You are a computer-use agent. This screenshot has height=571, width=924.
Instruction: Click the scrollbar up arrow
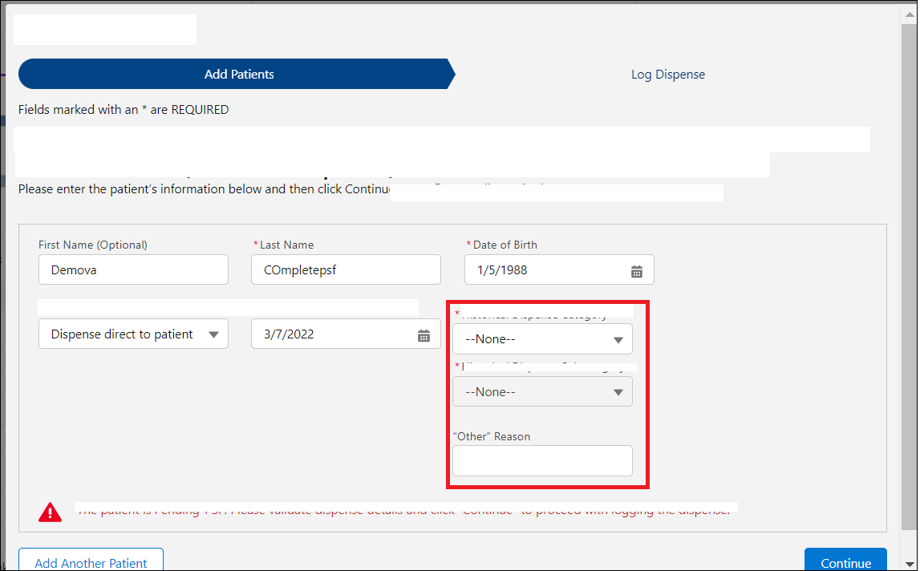908,14
